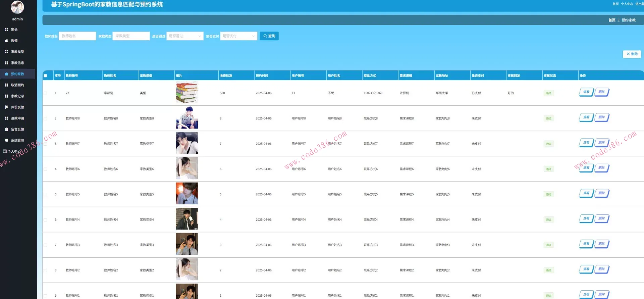Open the photo in the 教师账号2 row
This screenshot has width=644, height=299.
click(187, 269)
